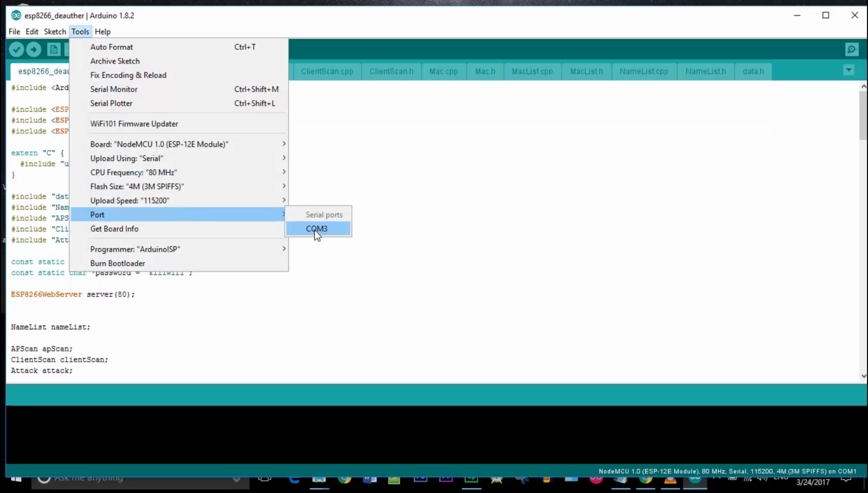Select COM3 serial port
This screenshot has height=493, width=868.
[x=318, y=229]
